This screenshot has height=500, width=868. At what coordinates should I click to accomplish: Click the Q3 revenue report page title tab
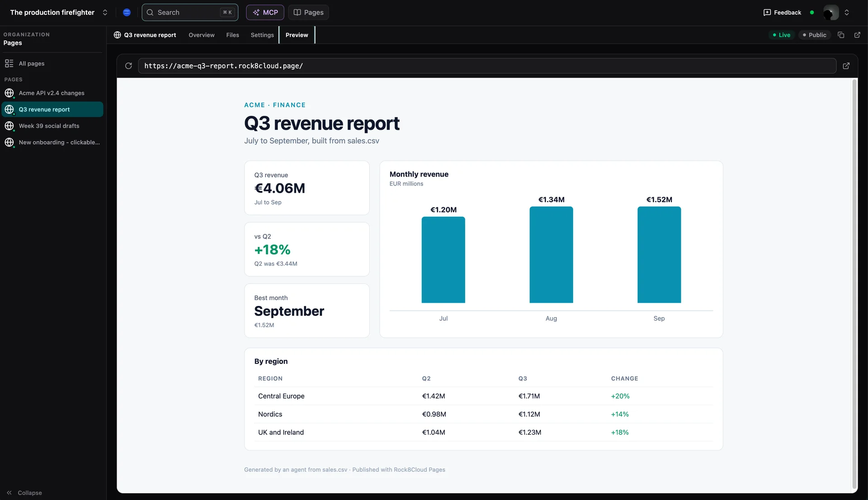(x=145, y=35)
